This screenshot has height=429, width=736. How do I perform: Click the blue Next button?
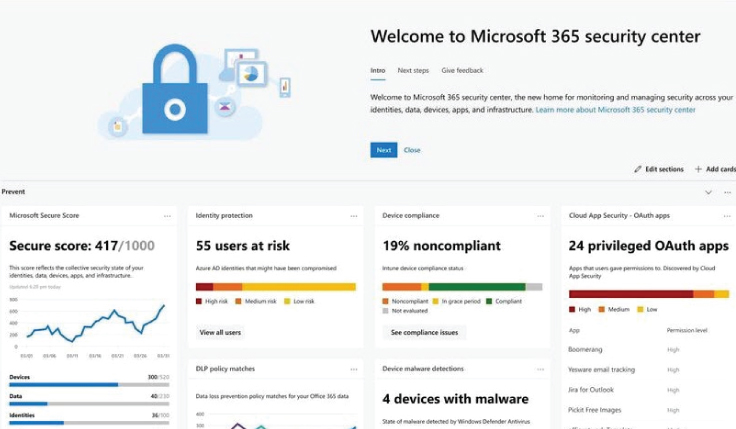point(383,150)
